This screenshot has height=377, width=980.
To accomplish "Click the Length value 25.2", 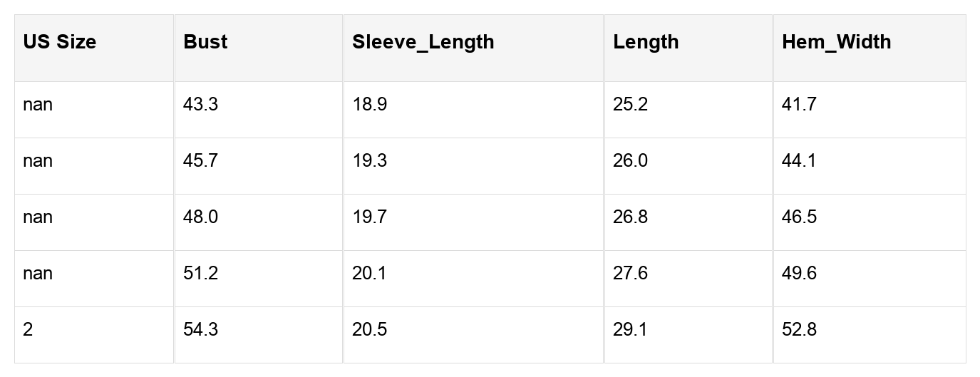I will 630,105.
